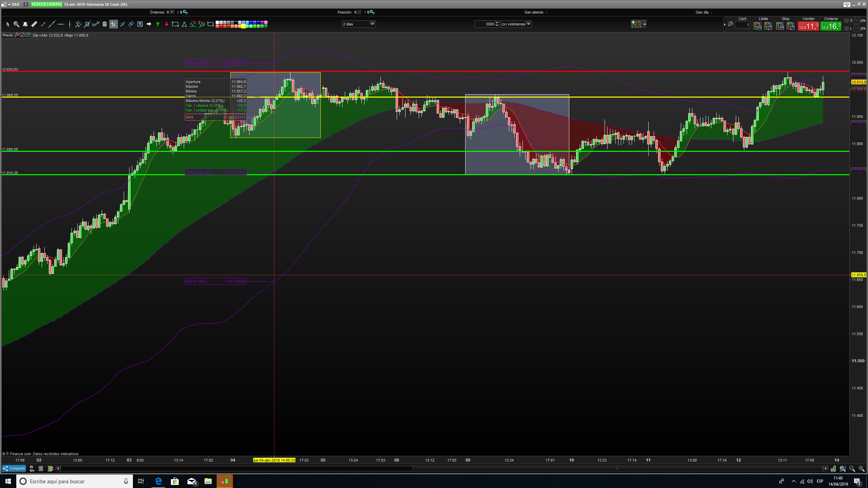Screen dimensions: 868x488
Task: Select the magnifying glass zoom tool
Action: (16, 24)
